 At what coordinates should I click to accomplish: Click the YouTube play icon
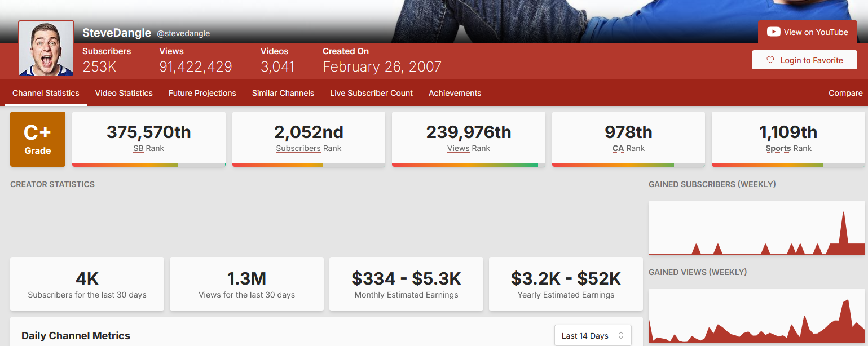tap(773, 32)
